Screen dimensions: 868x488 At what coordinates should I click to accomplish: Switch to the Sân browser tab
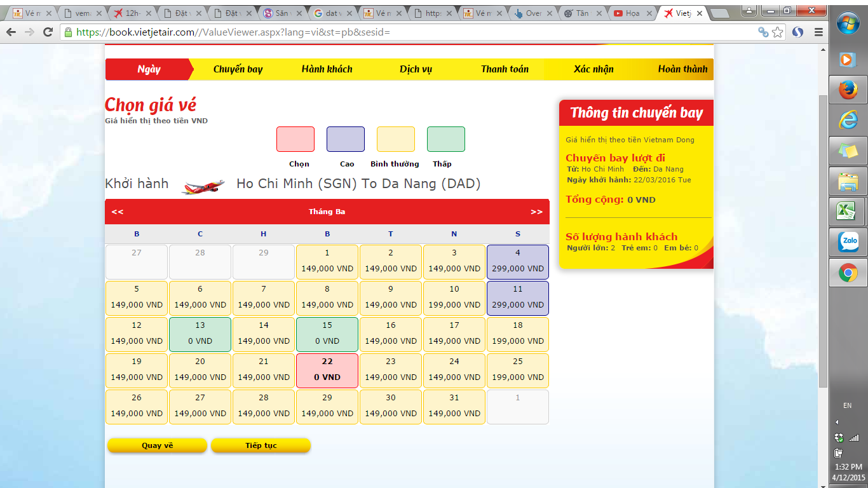pyautogui.click(x=282, y=13)
